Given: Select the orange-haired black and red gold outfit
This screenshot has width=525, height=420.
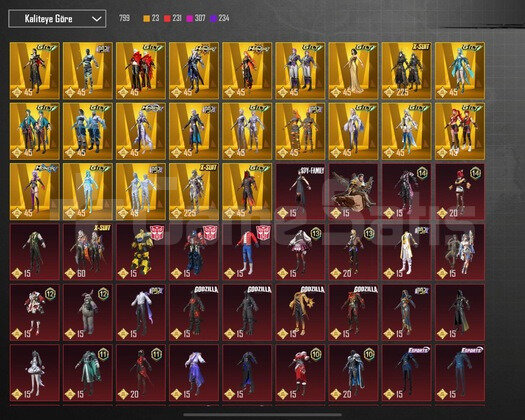Looking at the screenshot, I should pyautogui.click(x=247, y=71).
